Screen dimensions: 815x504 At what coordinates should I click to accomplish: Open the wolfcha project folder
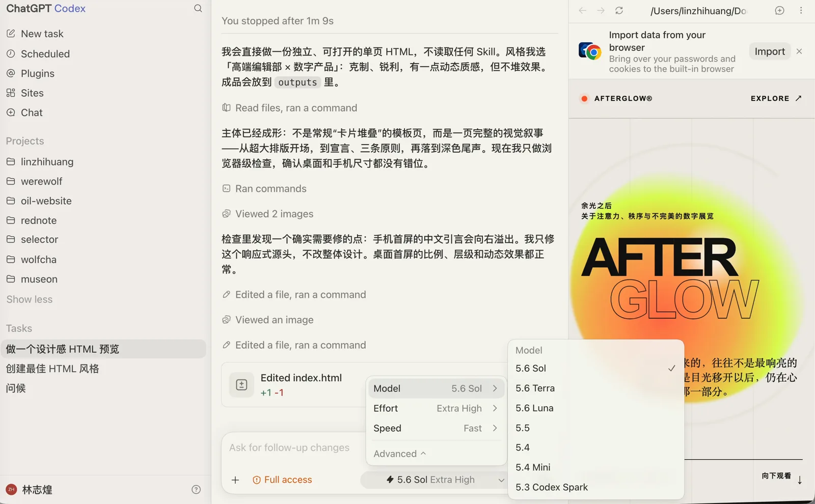point(32,260)
